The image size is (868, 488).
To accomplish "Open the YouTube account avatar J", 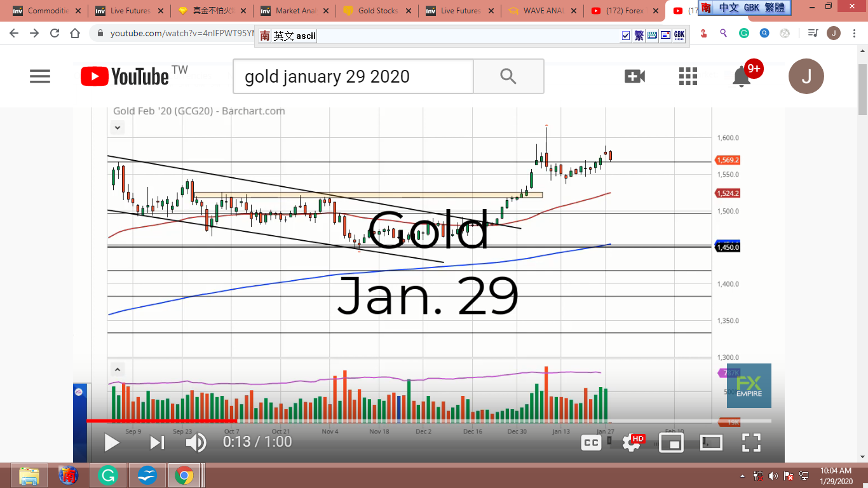I will pos(806,77).
